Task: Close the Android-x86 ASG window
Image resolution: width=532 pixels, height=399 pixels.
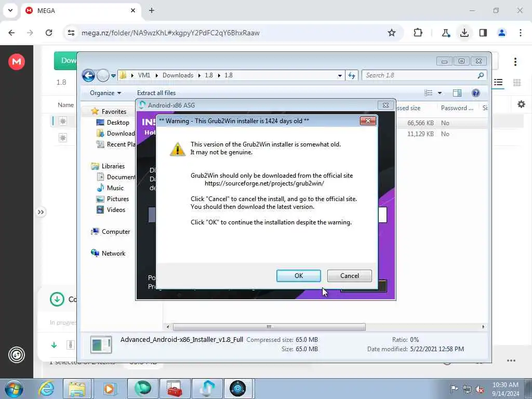Action: coord(385,105)
